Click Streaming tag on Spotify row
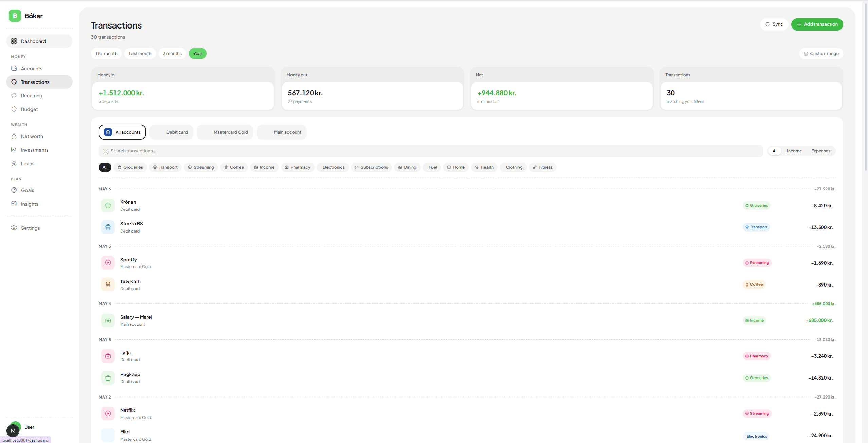 coord(757,263)
